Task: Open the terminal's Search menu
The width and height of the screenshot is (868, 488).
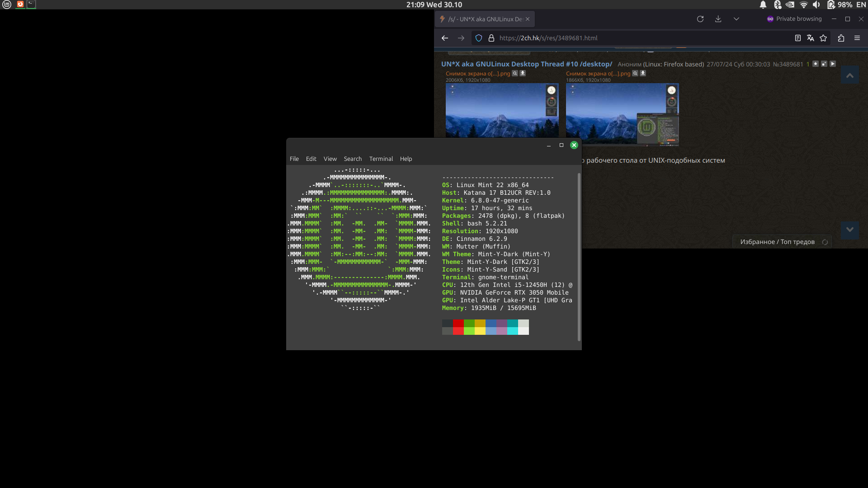Action: pyautogui.click(x=353, y=159)
